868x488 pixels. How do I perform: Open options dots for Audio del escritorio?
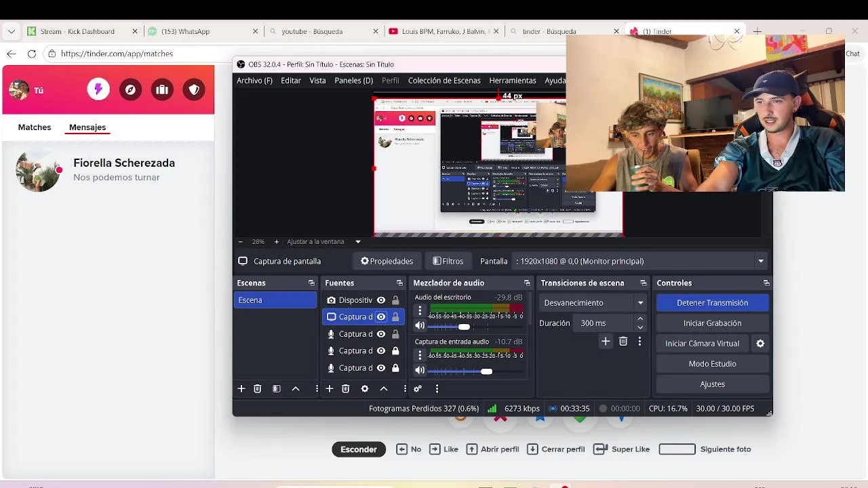[420, 311]
